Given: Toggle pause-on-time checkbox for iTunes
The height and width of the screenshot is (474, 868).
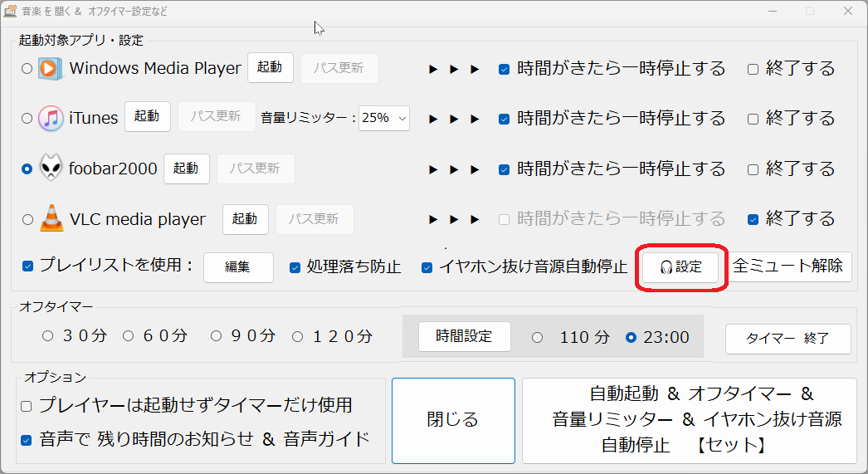Looking at the screenshot, I should pyautogui.click(x=504, y=119).
